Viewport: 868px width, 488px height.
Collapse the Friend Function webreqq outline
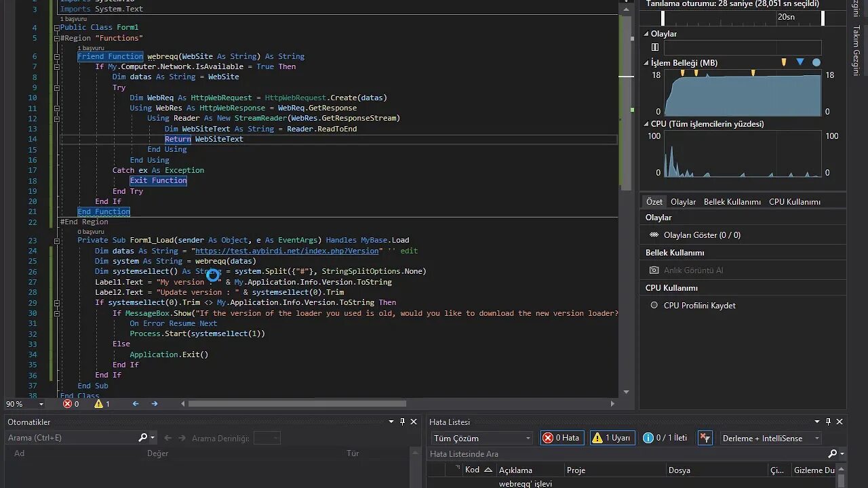pos(57,56)
